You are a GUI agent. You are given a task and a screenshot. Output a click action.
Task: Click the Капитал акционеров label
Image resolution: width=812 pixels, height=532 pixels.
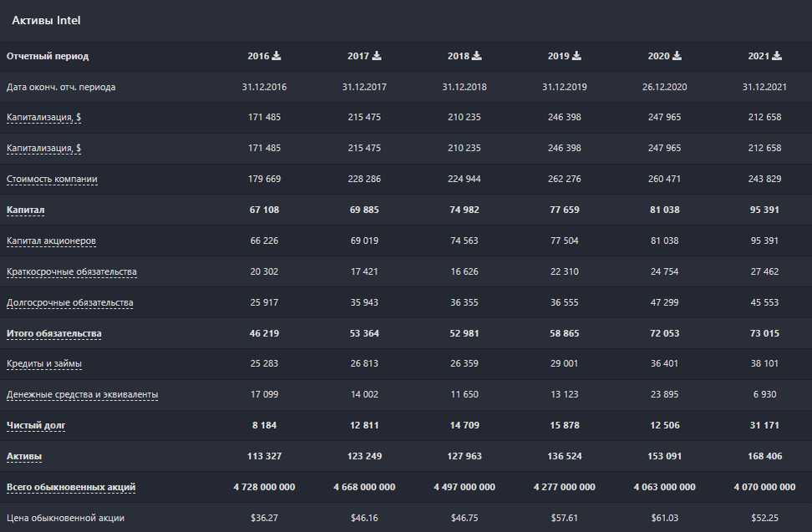click(x=51, y=241)
